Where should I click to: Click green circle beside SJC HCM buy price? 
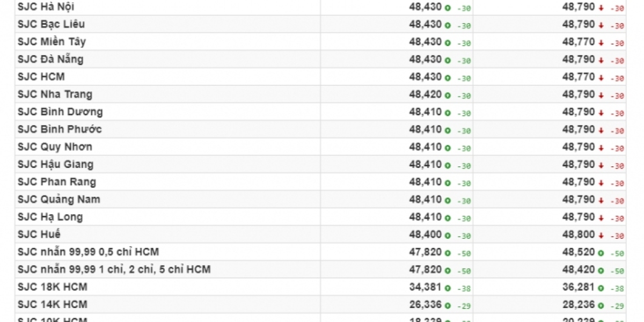pyautogui.click(x=448, y=78)
